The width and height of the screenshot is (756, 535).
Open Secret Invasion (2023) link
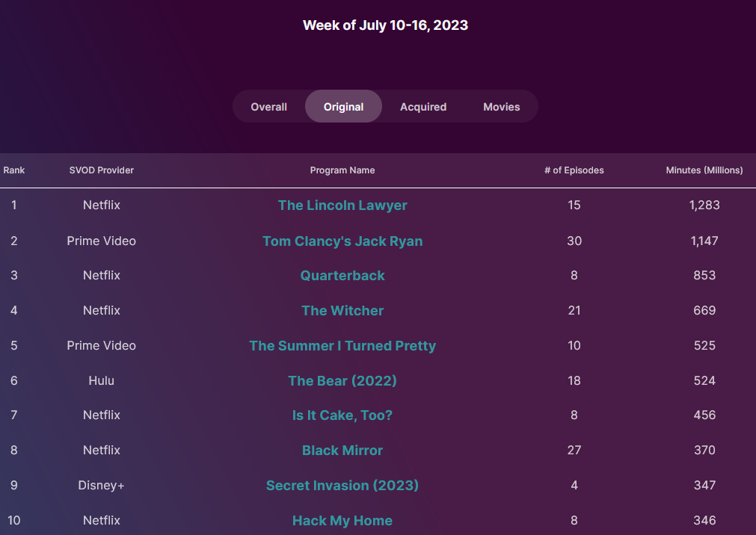coord(342,486)
